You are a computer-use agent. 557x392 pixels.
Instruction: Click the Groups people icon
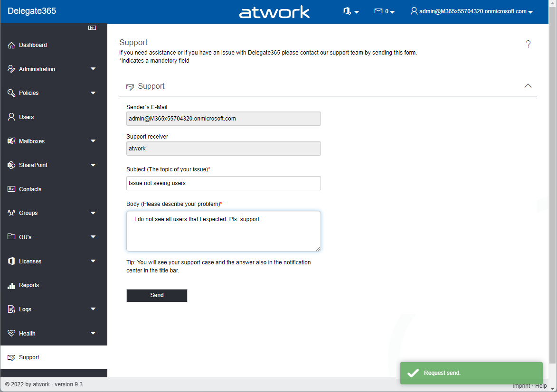[11, 213]
